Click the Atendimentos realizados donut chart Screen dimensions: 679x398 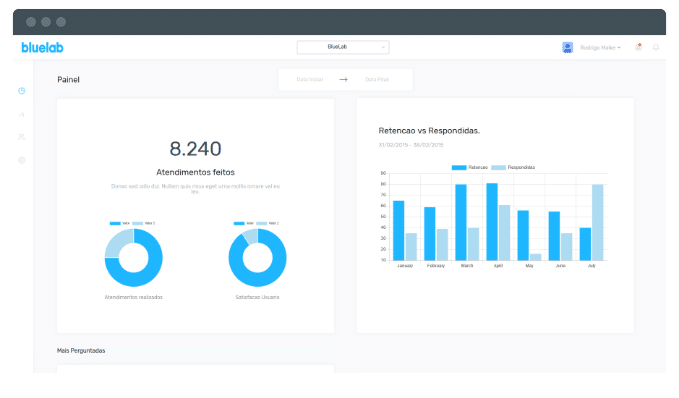[x=134, y=258]
